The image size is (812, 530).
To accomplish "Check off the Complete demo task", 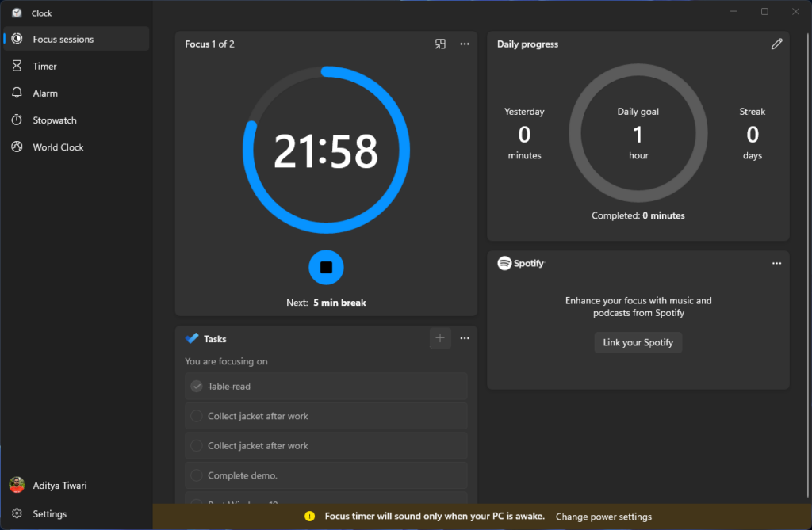I will coord(197,475).
